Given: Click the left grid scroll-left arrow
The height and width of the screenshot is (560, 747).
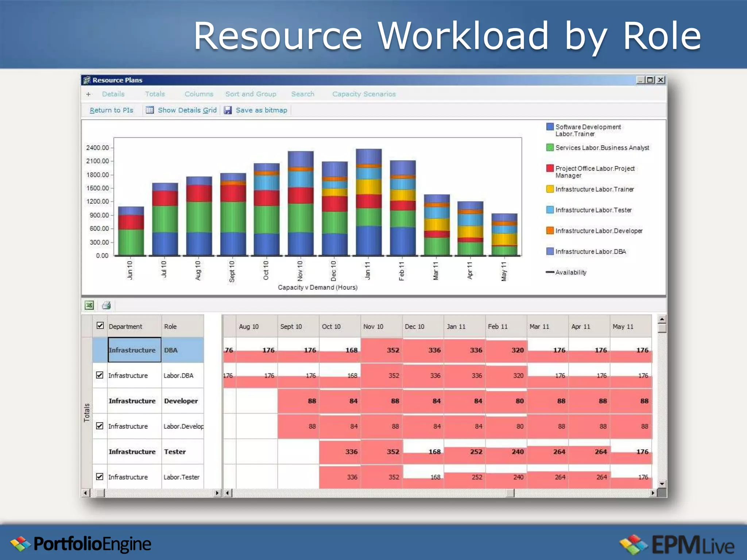Looking at the screenshot, I should pyautogui.click(x=85, y=493).
